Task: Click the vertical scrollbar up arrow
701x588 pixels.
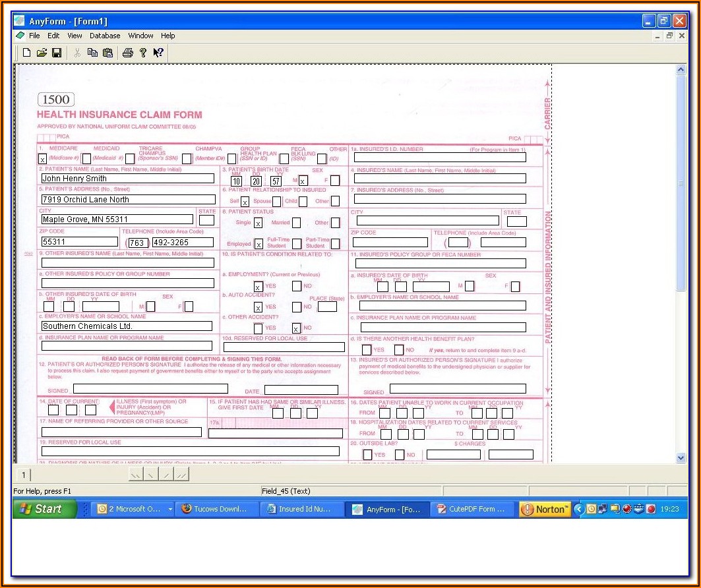Action: click(681, 70)
